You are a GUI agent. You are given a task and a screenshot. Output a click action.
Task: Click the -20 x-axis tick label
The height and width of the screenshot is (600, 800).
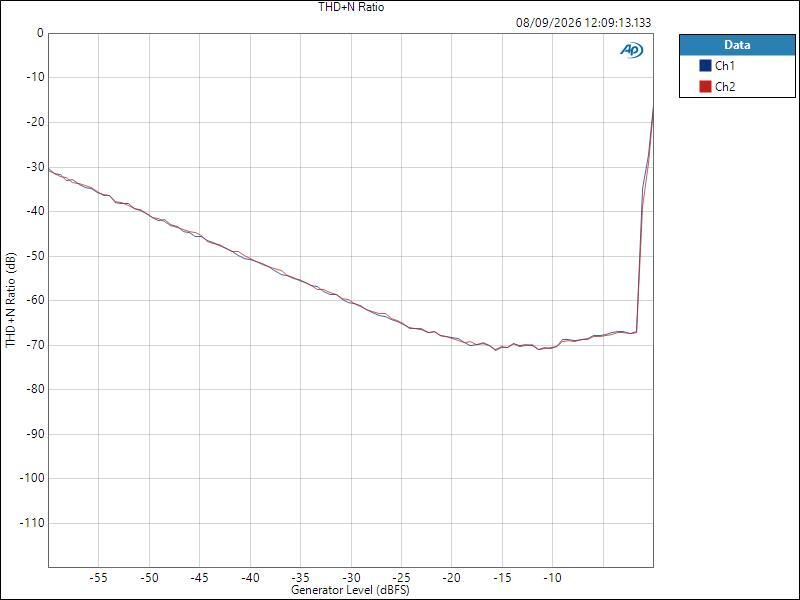pyautogui.click(x=452, y=578)
